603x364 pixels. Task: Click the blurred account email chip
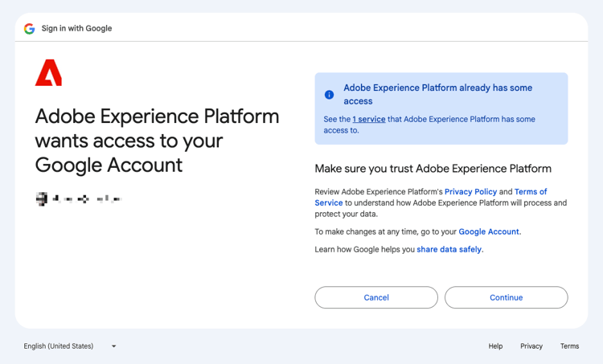(x=79, y=198)
